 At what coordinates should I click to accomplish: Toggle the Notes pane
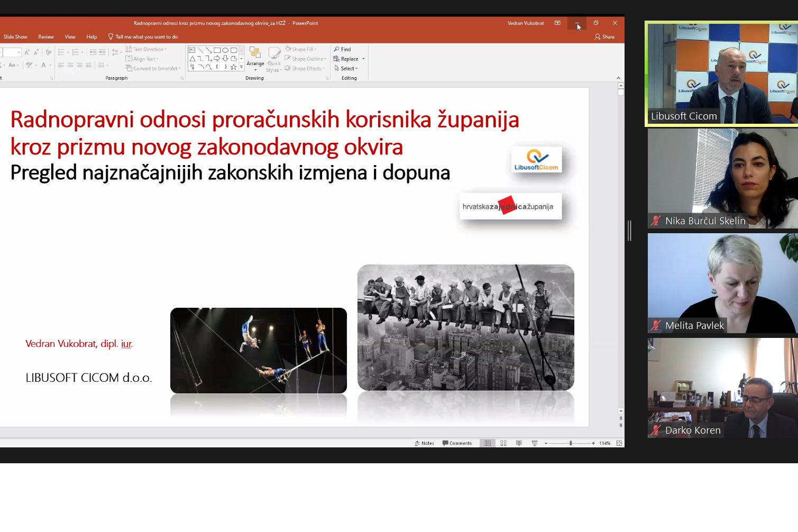[x=425, y=443]
